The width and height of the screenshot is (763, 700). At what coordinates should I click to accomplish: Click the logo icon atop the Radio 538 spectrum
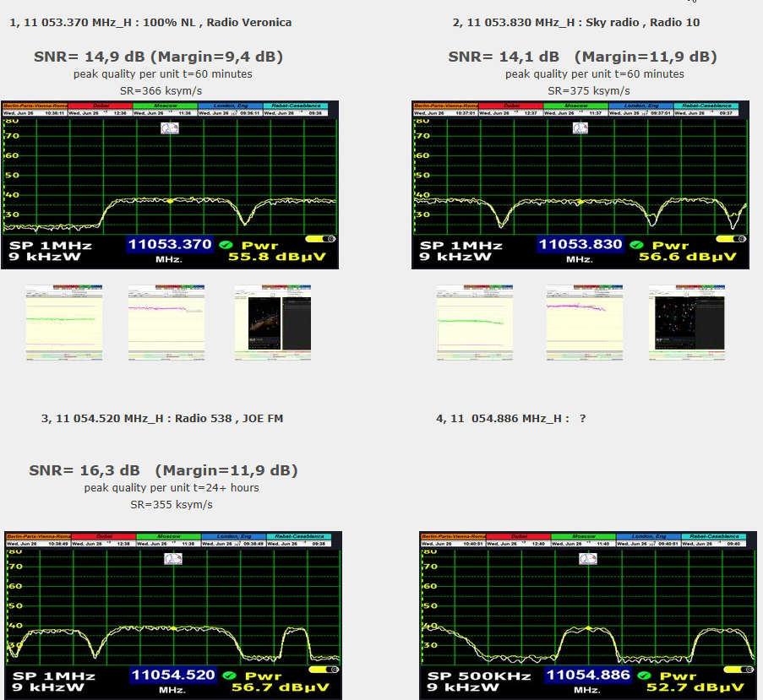[x=173, y=559]
